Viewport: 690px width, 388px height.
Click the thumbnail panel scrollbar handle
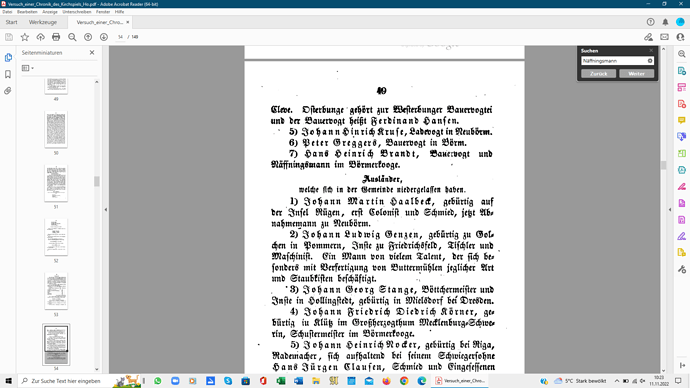(97, 181)
